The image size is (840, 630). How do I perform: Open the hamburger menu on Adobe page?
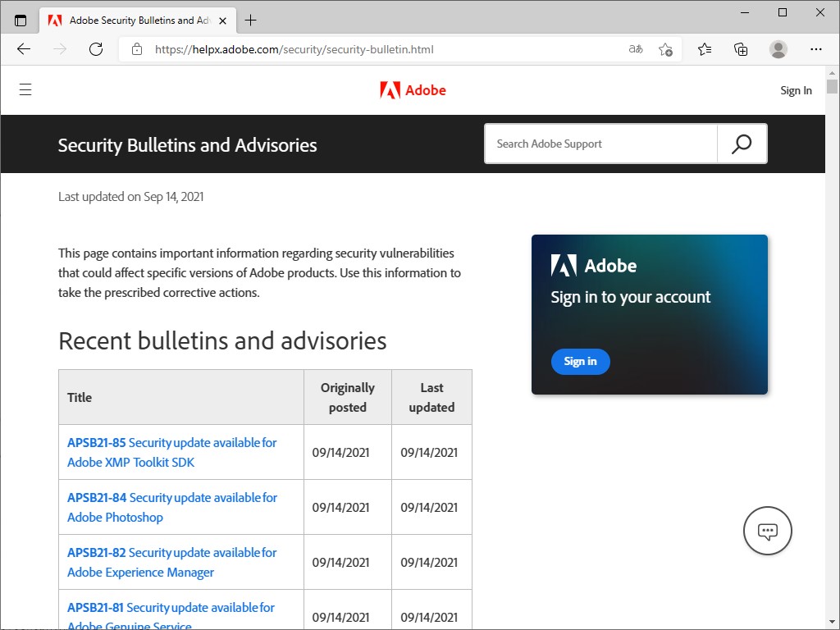[25, 89]
